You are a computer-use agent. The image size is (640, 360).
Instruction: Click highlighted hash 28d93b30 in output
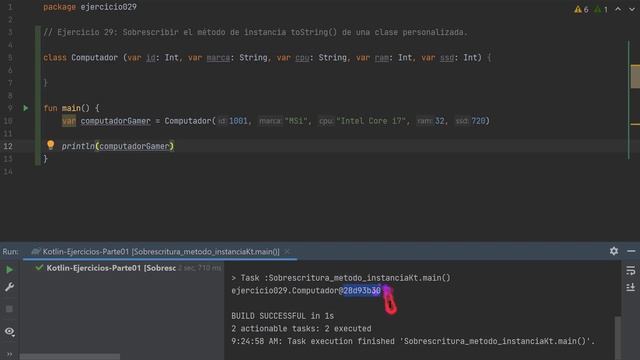pyautogui.click(x=362, y=291)
